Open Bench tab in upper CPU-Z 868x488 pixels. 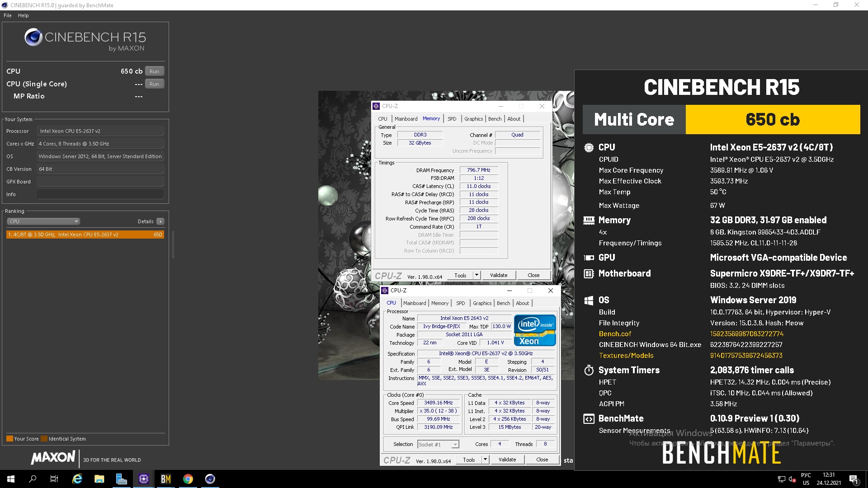point(495,119)
